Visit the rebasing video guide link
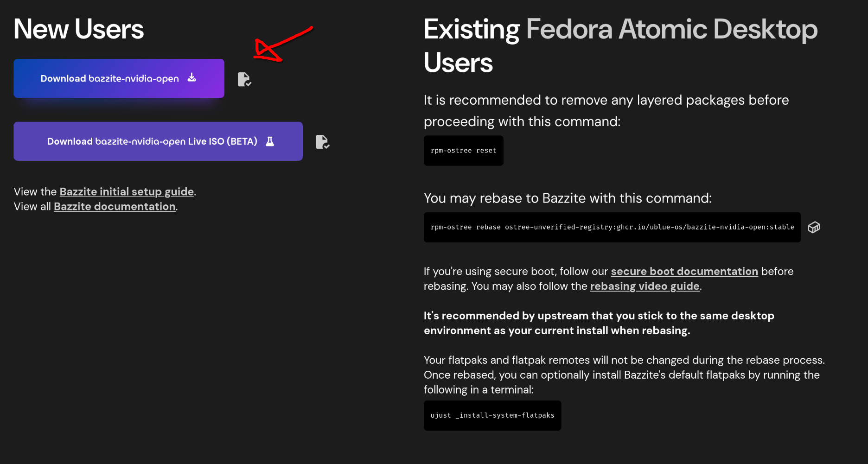 pyautogui.click(x=645, y=286)
